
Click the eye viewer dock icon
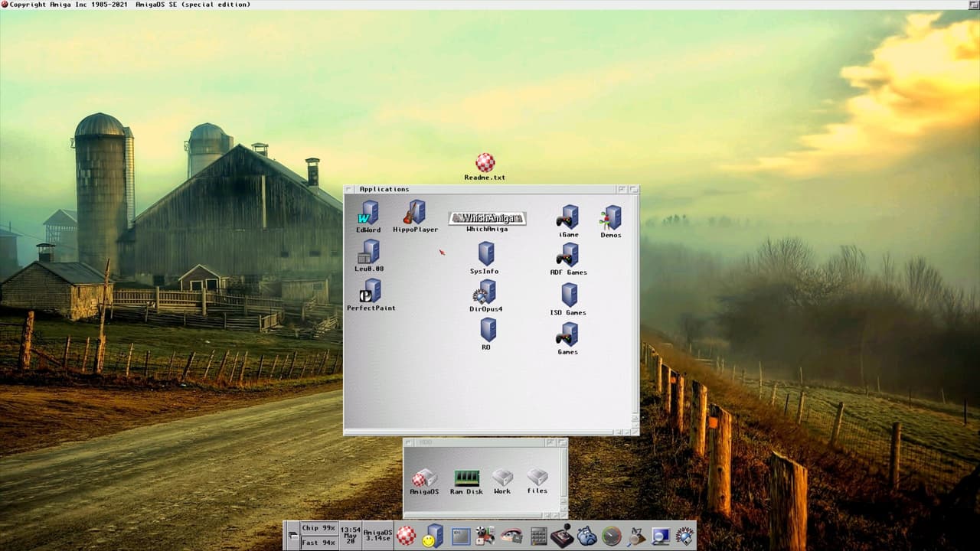511,536
